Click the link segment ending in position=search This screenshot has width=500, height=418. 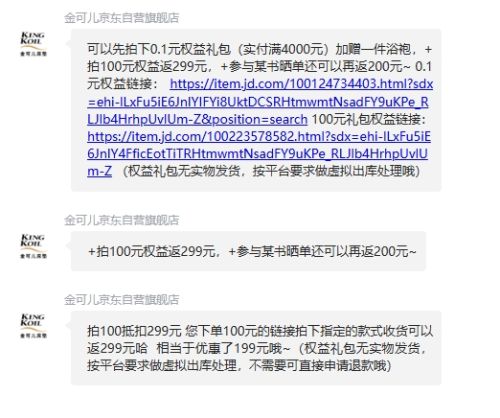197,119
